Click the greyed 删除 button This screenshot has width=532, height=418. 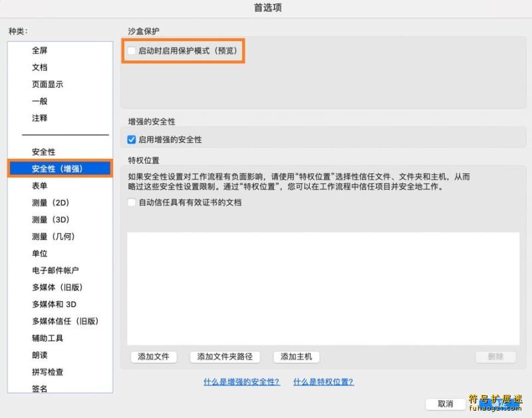[x=495, y=357]
